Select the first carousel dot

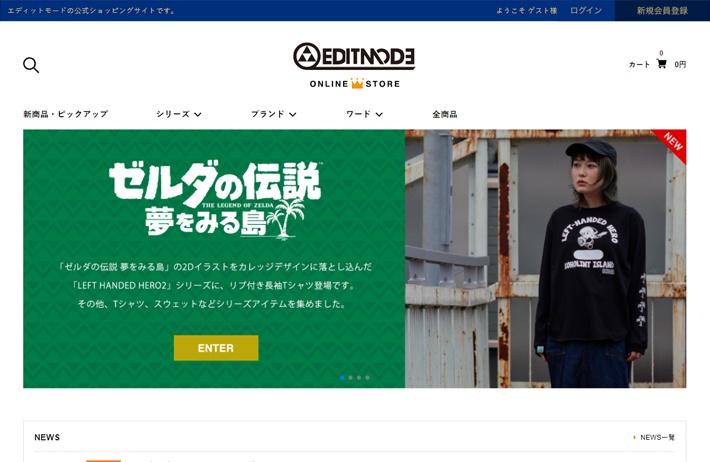(x=342, y=377)
